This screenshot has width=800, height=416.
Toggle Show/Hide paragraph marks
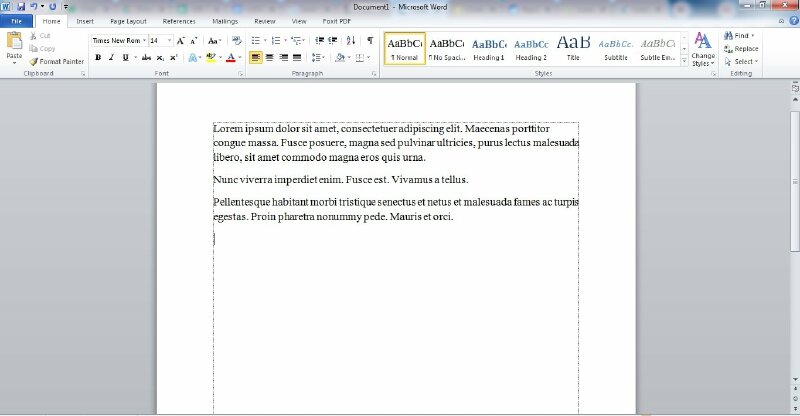tap(370, 40)
